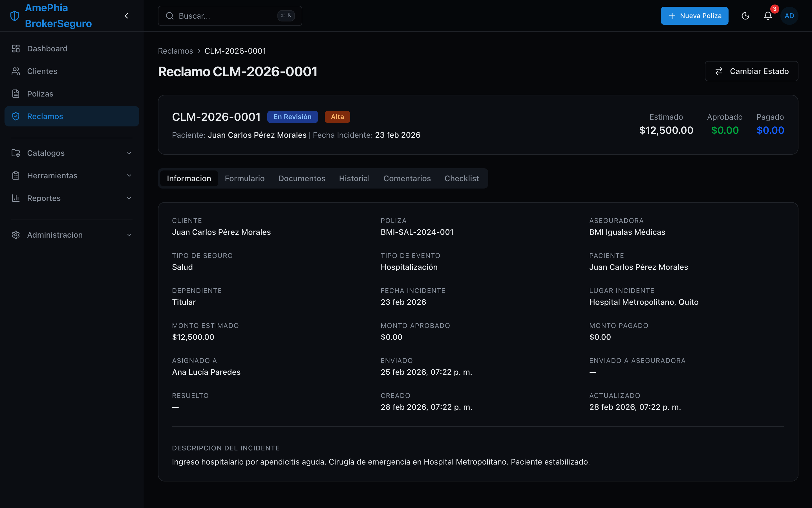
Task: Open the Comentarios tab
Action: tap(407, 178)
